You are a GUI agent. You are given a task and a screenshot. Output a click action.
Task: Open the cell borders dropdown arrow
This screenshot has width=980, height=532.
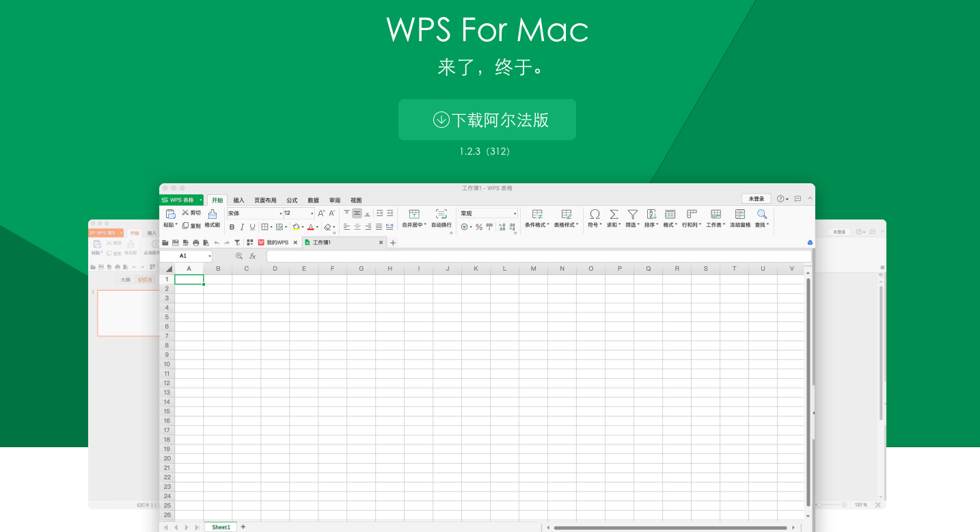[271, 227]
